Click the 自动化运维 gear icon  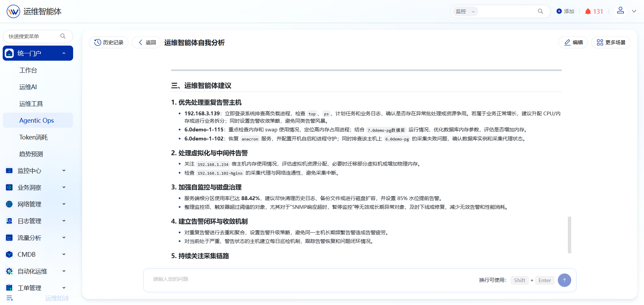(x=9, y=271)
